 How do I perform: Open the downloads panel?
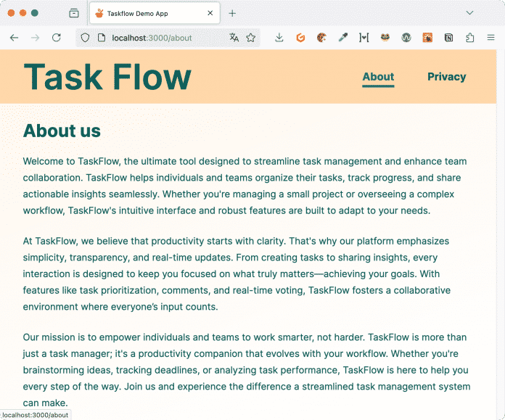click(279, 38)
